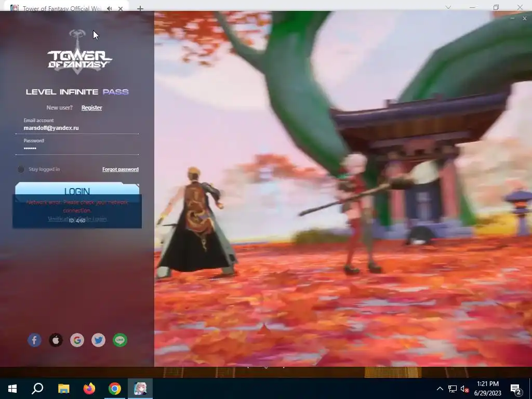This screenshot has height=399, width=532.
Task: Open File Explorer from taskbar
Action: click(x=63, y=389)
